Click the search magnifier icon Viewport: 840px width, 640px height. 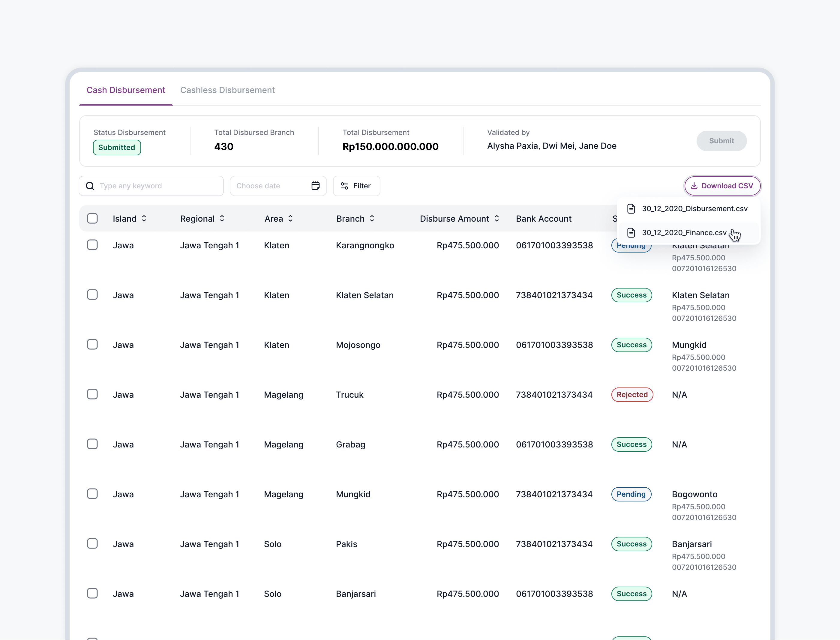tap(90, 186)
